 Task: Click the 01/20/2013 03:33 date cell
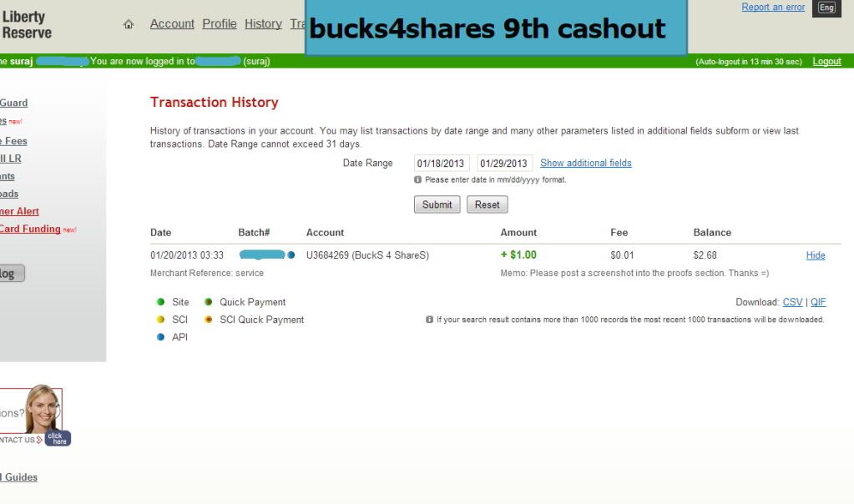tap(187, 255)
